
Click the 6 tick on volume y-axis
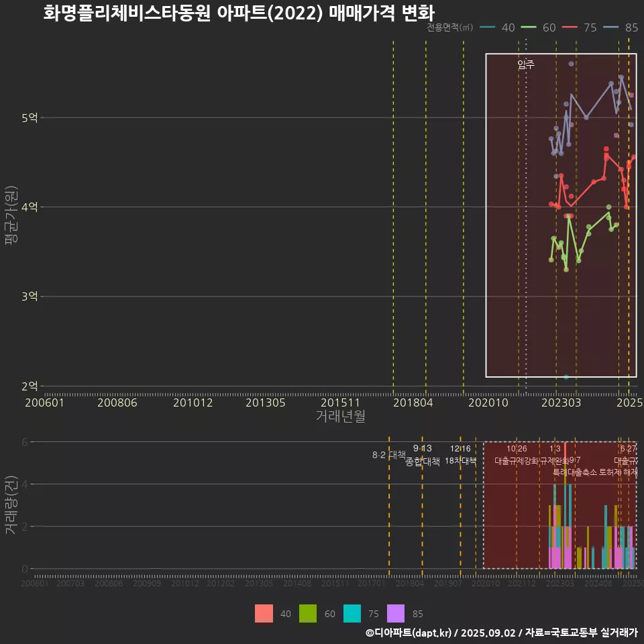(x=25, y=442)
